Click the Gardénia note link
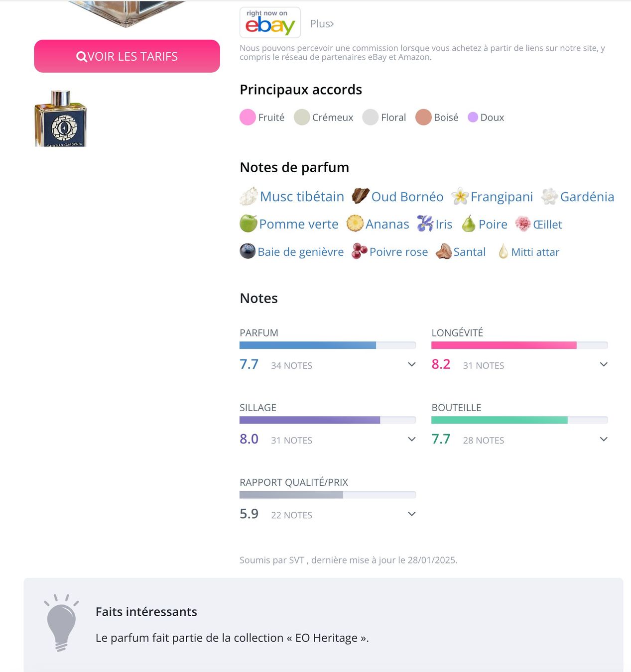This screenshot has width=631, height=672. (587, 197)
